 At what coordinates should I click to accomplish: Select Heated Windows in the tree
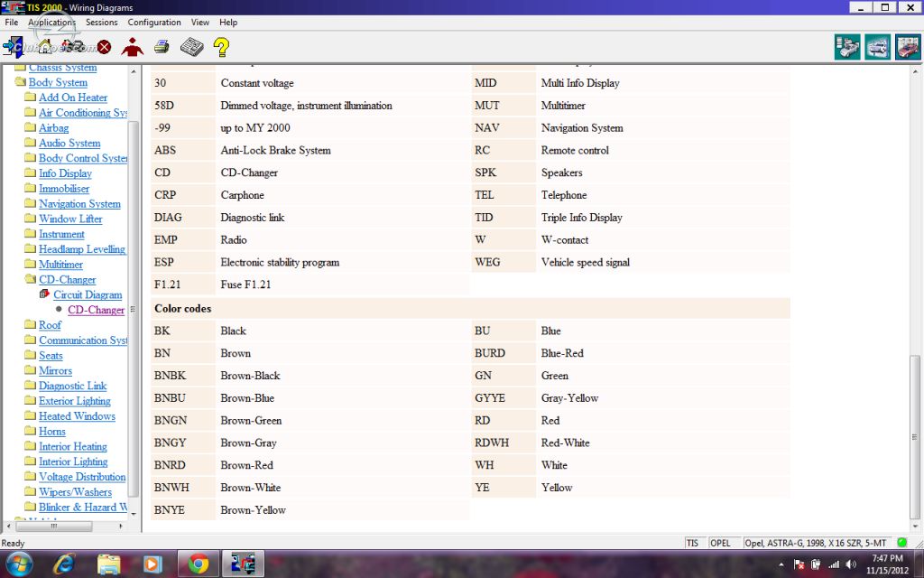78,415
